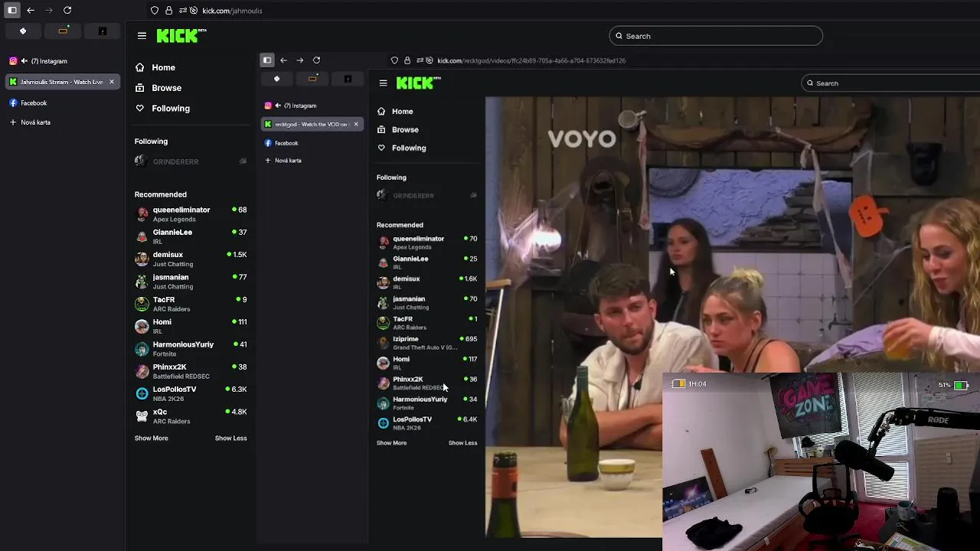Viewport: 980px width, 551px height.
Task: Open the orange pinned tab in outer sidebar
Action: 63,31
